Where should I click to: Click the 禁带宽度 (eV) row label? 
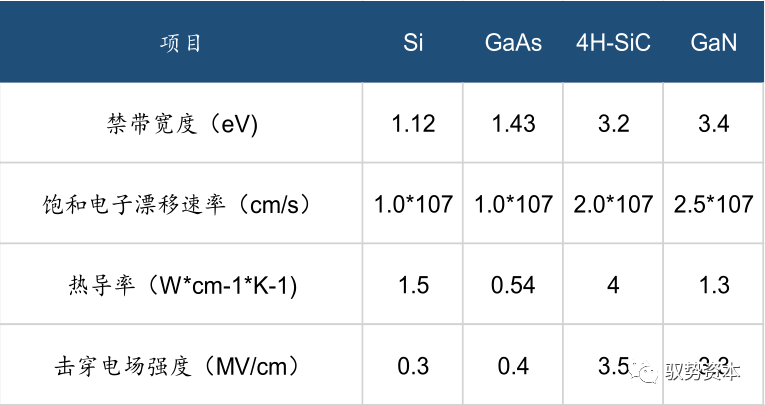tap(182, 123)
